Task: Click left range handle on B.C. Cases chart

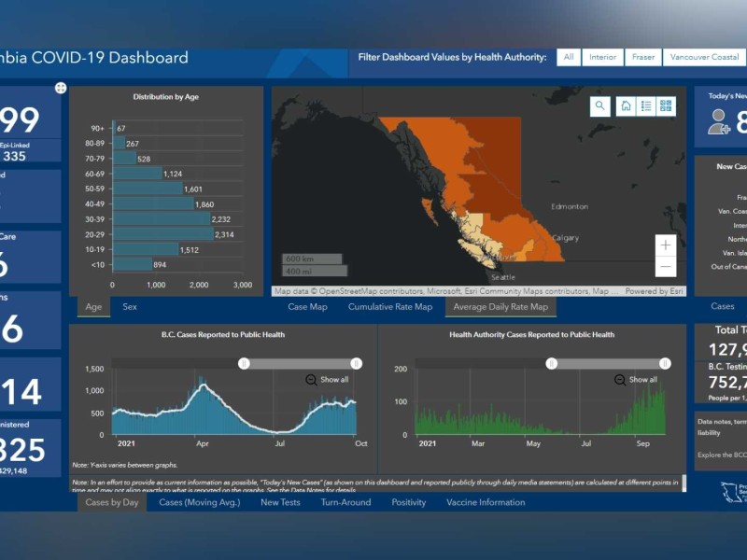Action: [244, 363]
